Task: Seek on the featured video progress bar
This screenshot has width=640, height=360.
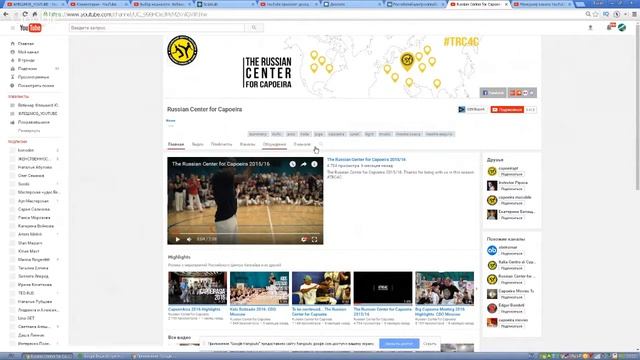Action: [x=245, y=233]
